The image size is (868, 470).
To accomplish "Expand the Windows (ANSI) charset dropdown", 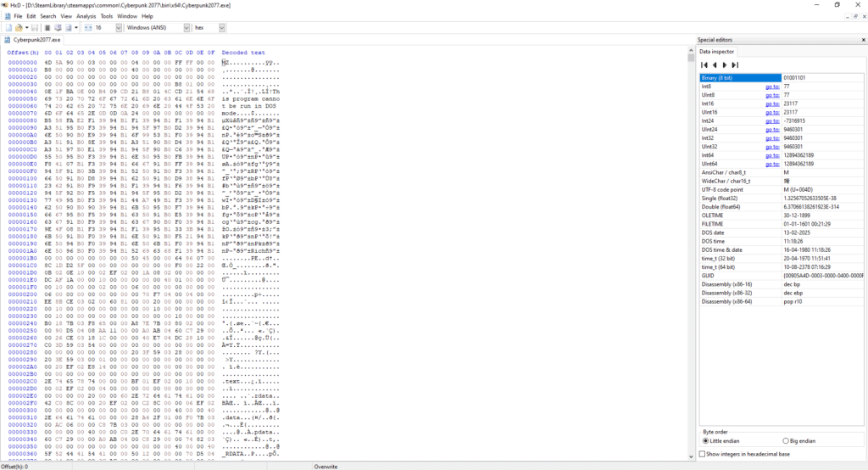I will [x=186, y=28].
